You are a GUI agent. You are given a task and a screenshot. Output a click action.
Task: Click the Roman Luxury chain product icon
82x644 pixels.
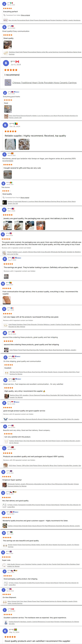tap(4, 565)
